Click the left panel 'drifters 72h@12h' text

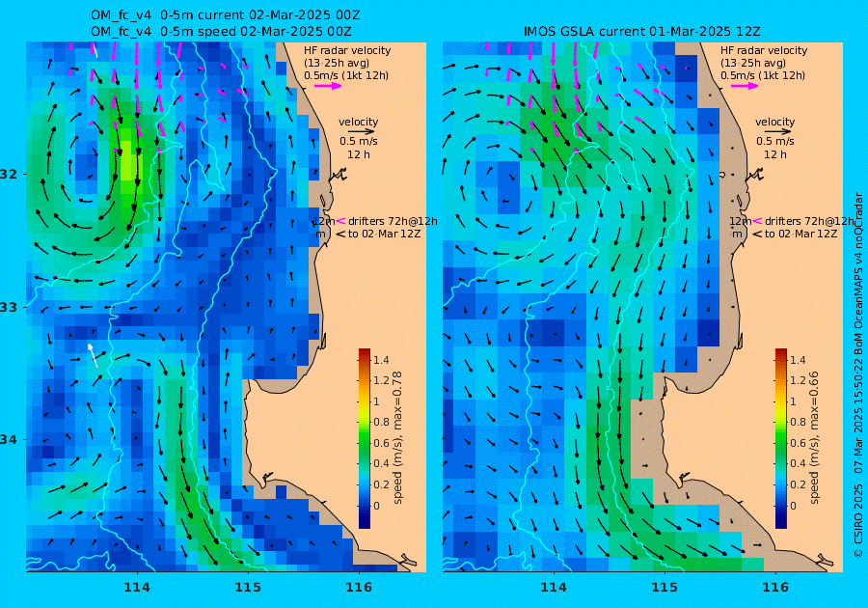(x=393, y=221)
